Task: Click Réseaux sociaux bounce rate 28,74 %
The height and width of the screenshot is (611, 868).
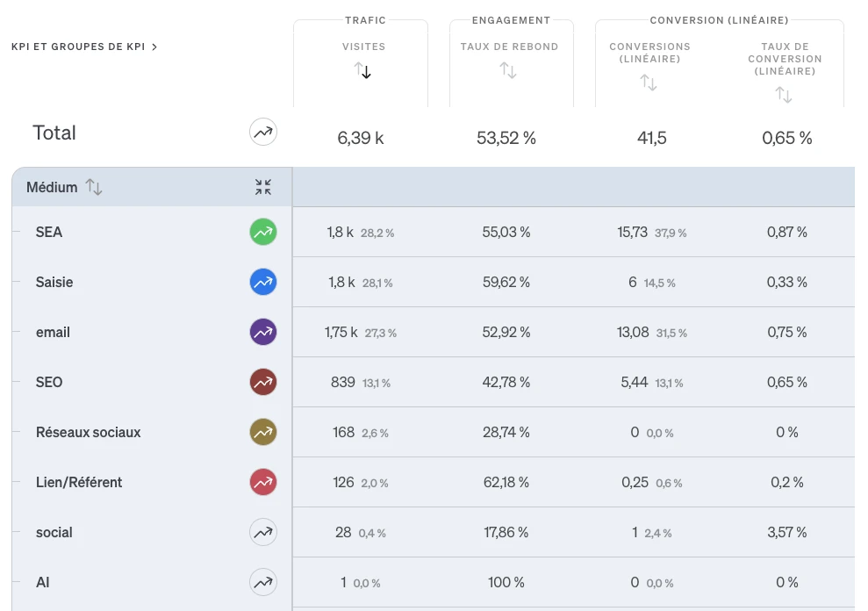Action: tap(506, 432)
